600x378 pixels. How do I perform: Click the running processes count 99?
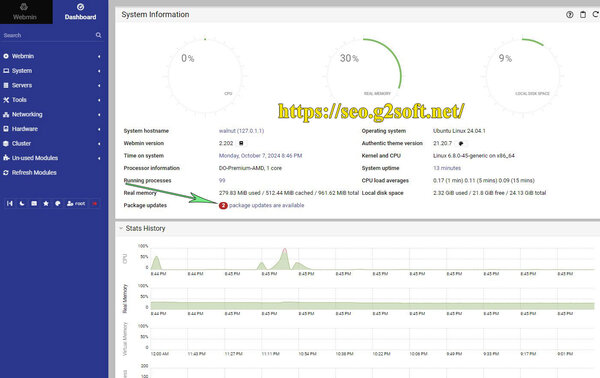point(222,181)
